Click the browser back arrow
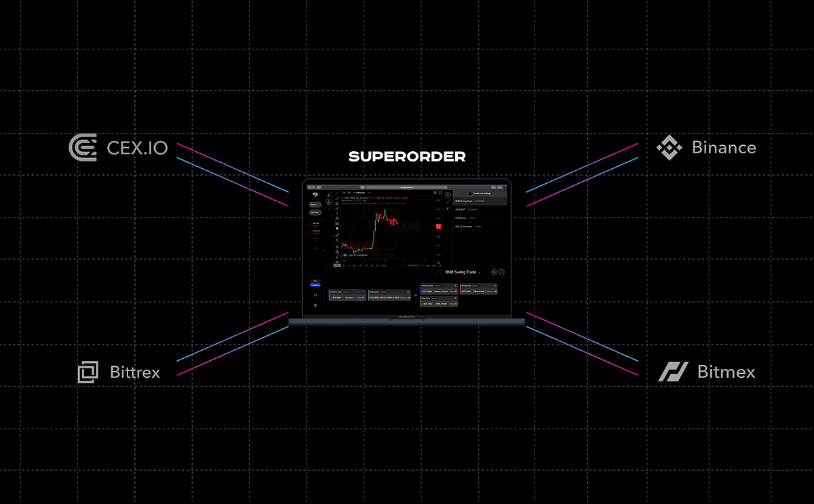The image size is (814, 504). pos(310,187)
